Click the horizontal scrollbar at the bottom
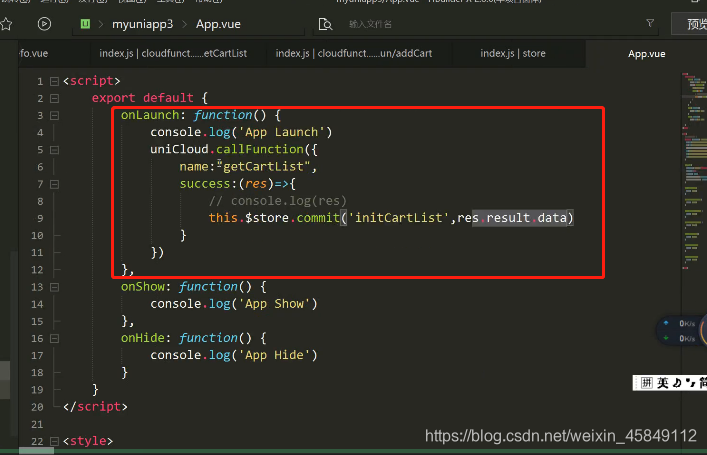The width and height of the screenshot is (707, 455). coord(36,450)
